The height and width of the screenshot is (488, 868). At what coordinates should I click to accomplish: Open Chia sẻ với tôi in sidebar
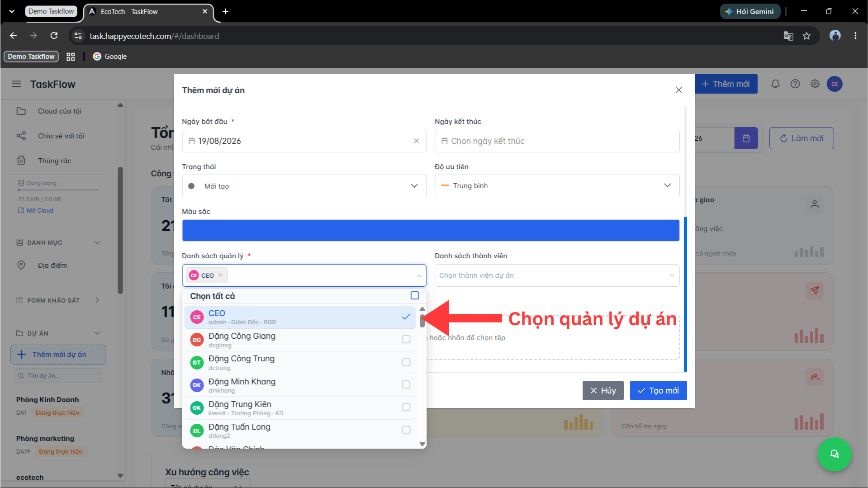pyautogui.click(x=61, y=136)
